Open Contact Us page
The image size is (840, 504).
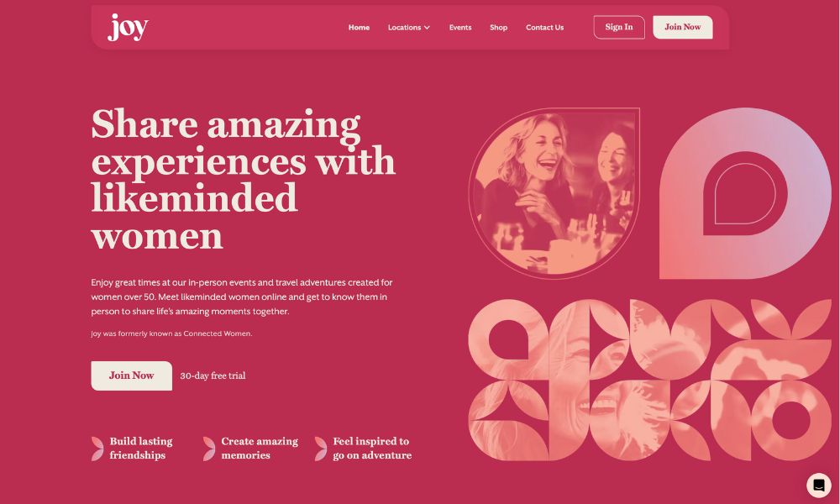(544, 28)
